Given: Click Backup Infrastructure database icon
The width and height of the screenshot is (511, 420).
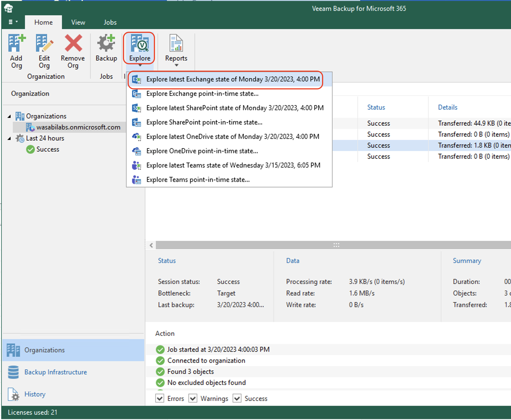Looking at the screenshot, I should 13,372.
